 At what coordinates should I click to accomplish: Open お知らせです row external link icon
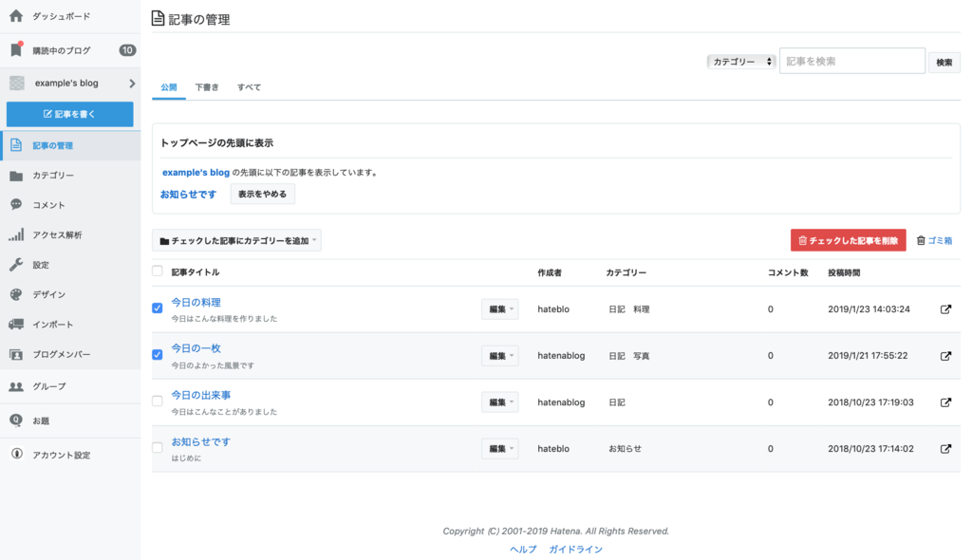(945, 448)
